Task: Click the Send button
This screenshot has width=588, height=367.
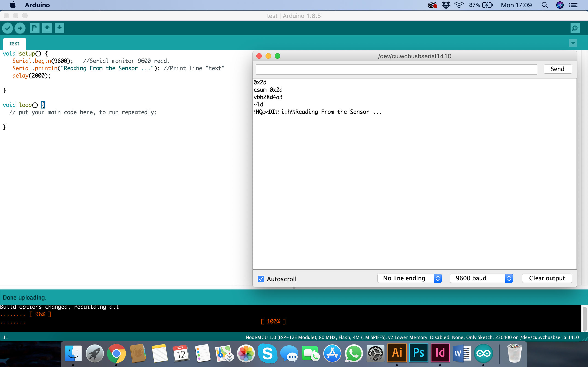Action: coord(557,69)
